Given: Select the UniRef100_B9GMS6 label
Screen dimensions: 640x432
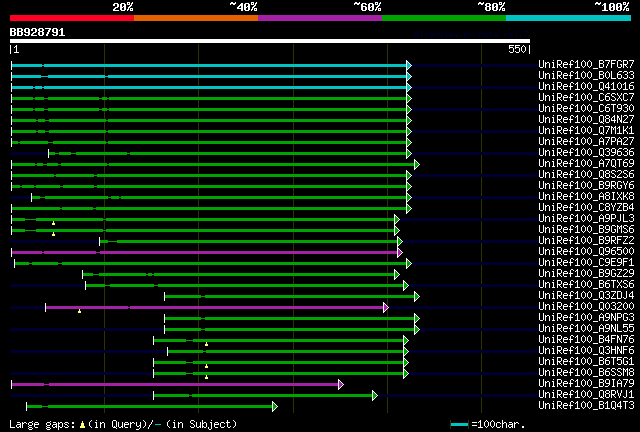Looking at the screenshot, I should (x=586, y=229).
